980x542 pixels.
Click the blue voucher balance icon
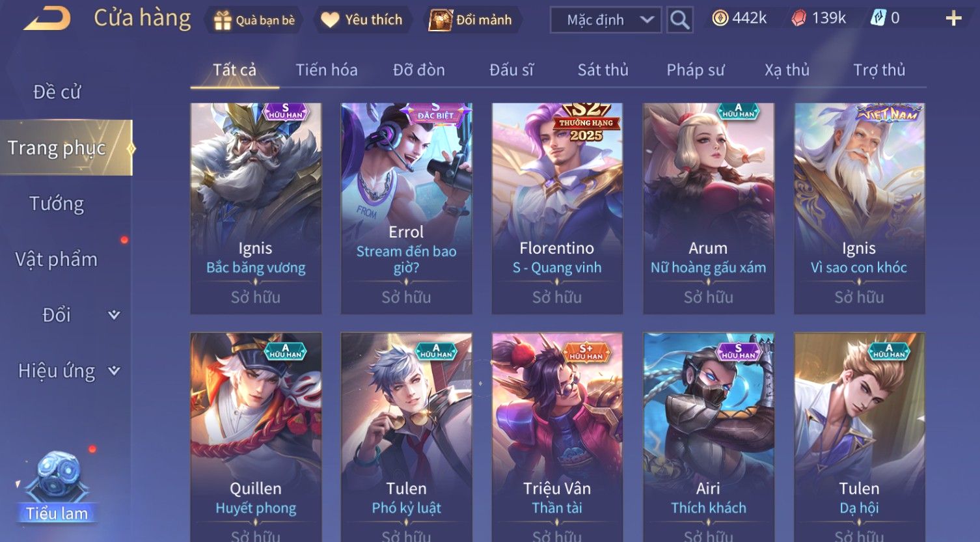coord(878,18)
